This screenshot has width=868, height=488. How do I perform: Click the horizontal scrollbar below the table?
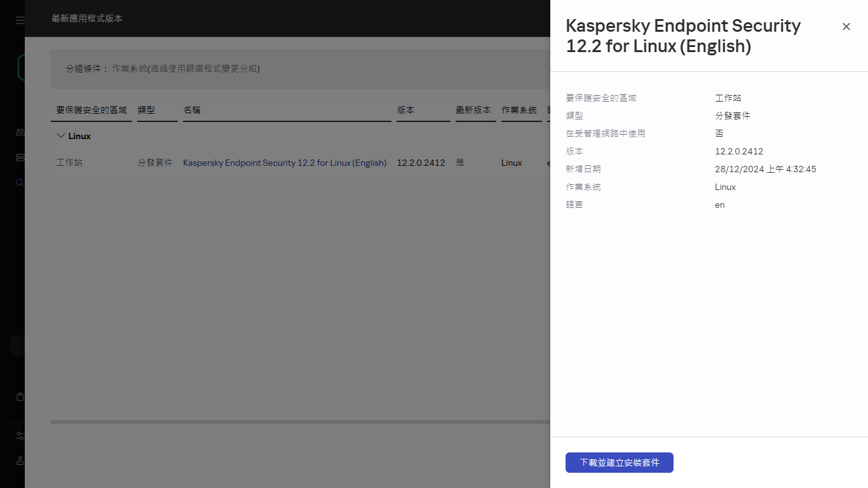click(300, 421)
